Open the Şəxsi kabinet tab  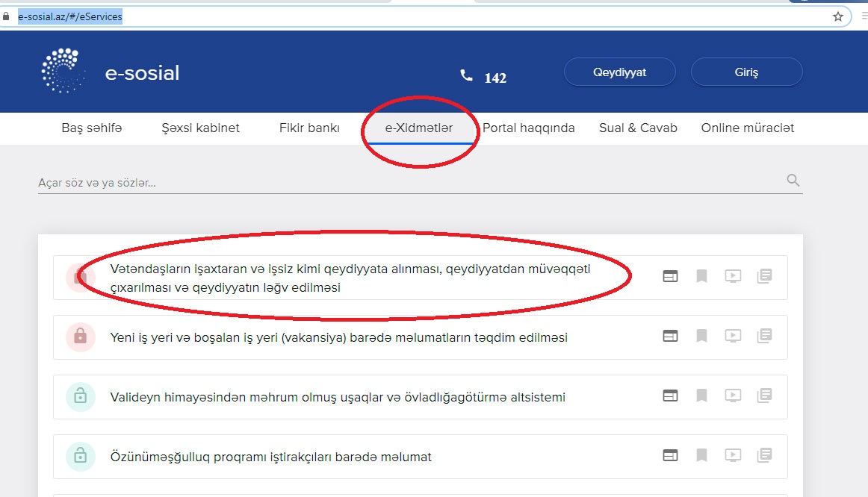point(201,128)
